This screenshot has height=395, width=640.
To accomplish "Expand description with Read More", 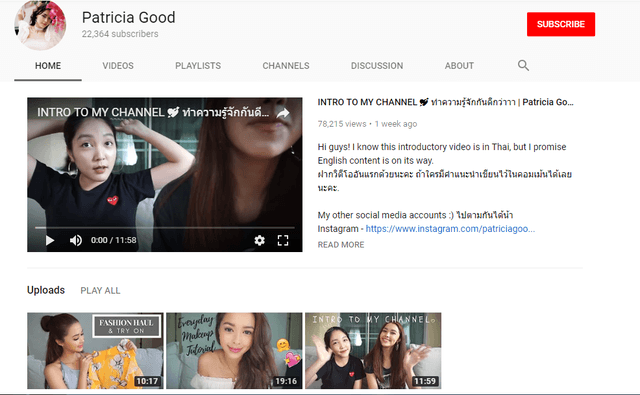I will point(341,245).
